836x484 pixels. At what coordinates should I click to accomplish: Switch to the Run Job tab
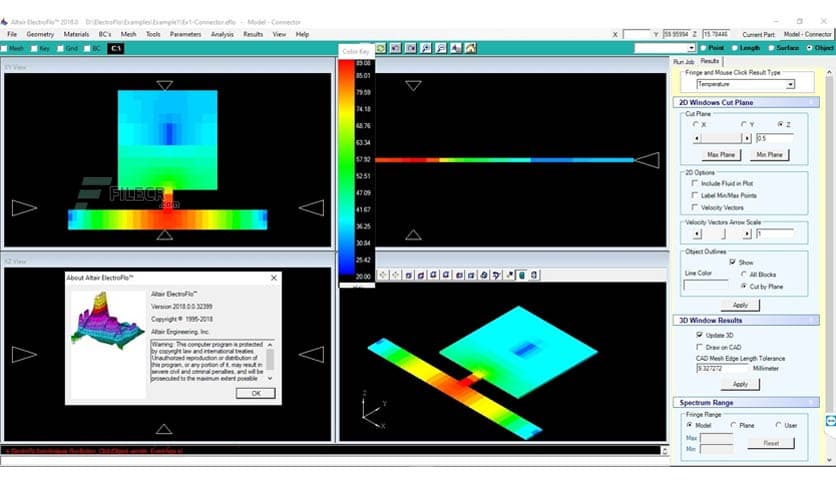(684, 62)
